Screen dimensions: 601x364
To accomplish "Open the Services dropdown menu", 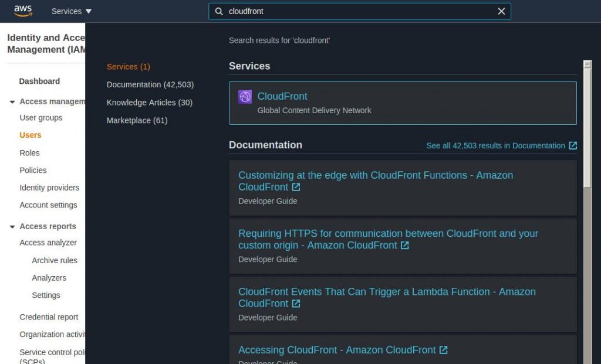I will (71, 11).
